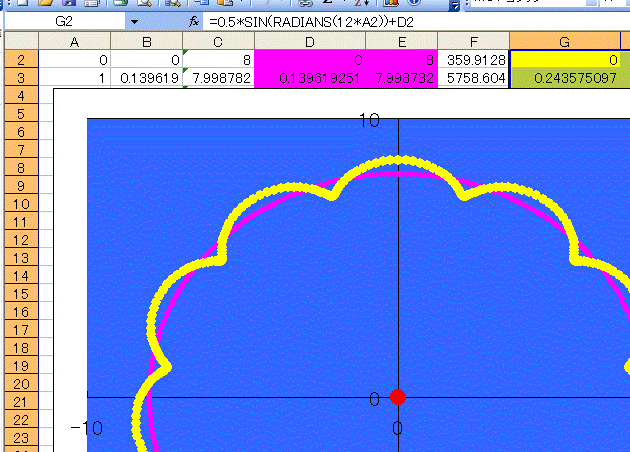Select row 5 header
Screen dimensions: 630x452
point(21,114)
